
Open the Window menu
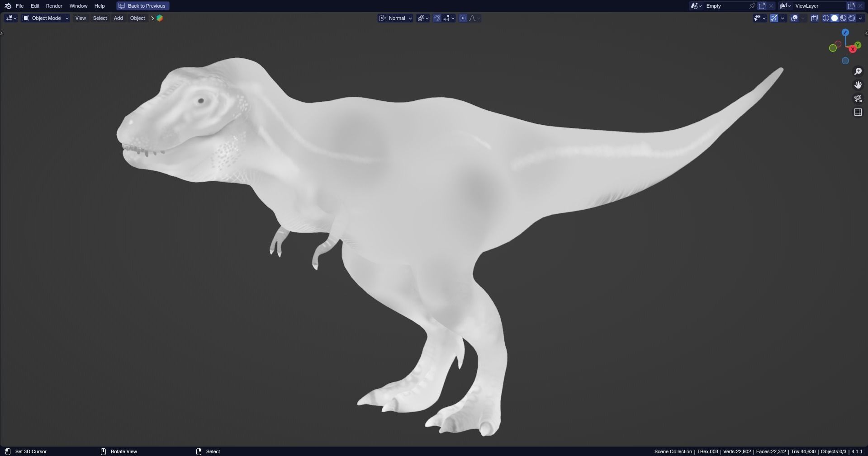[x=78, y=6]
